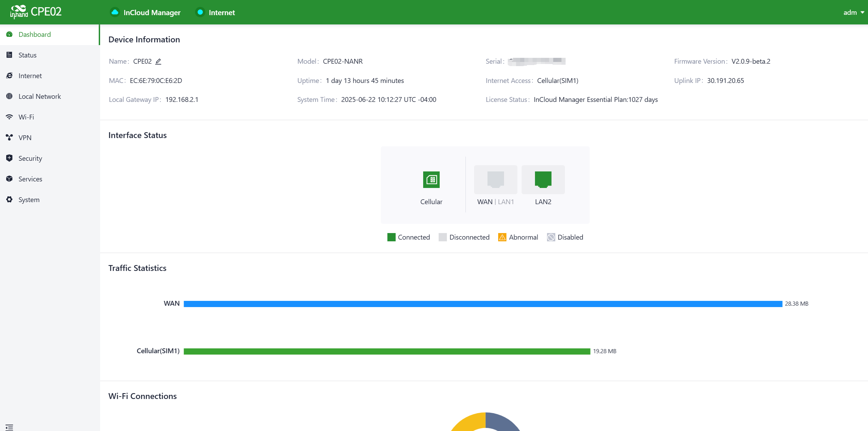
Task: Click the Abnormal warning legend icon
Action: (502, 237)
